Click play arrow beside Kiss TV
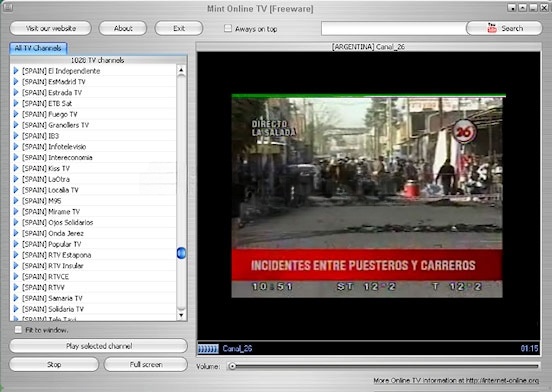 [16, 168]
